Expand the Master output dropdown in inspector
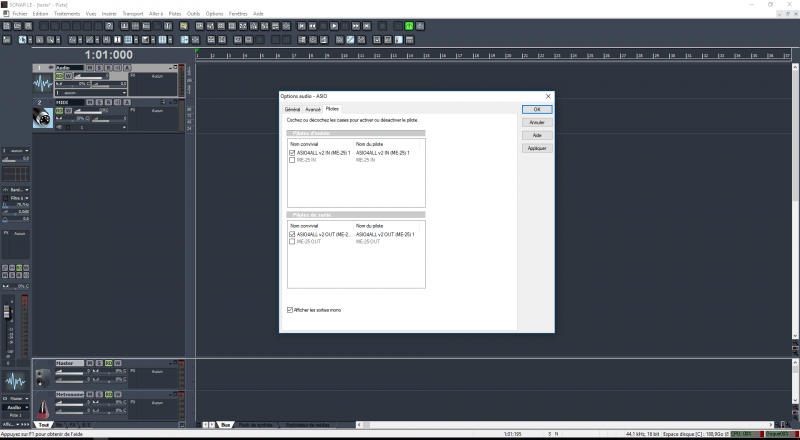 pyautogui.click(x=16, y=397)
